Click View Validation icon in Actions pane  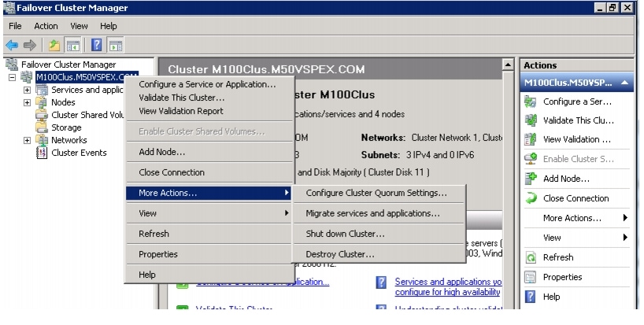coord(531,139)
